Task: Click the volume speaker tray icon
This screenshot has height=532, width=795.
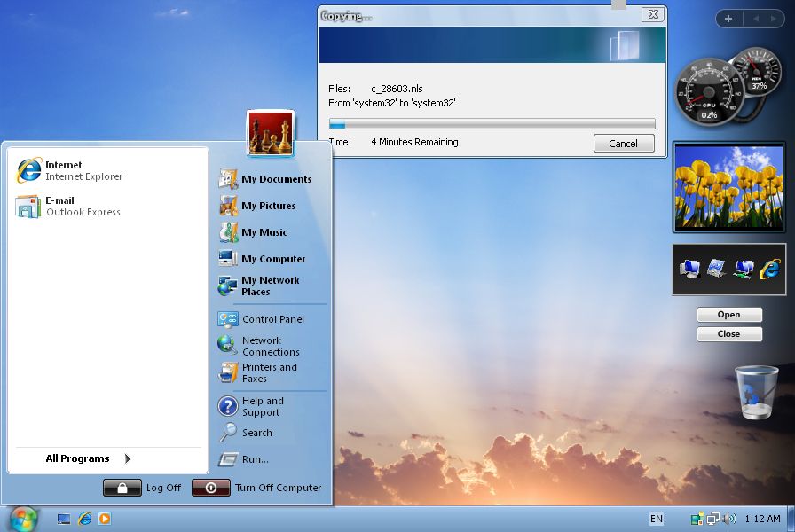Action: click(x=729, y=519)
